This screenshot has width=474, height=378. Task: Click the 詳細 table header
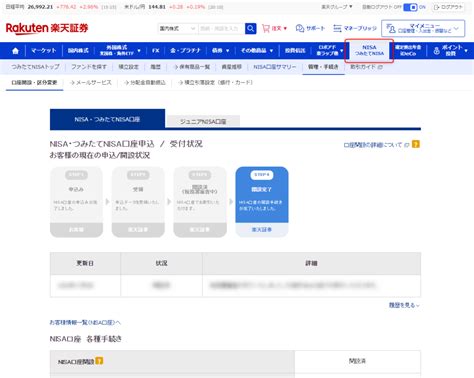tap(311, 263)
